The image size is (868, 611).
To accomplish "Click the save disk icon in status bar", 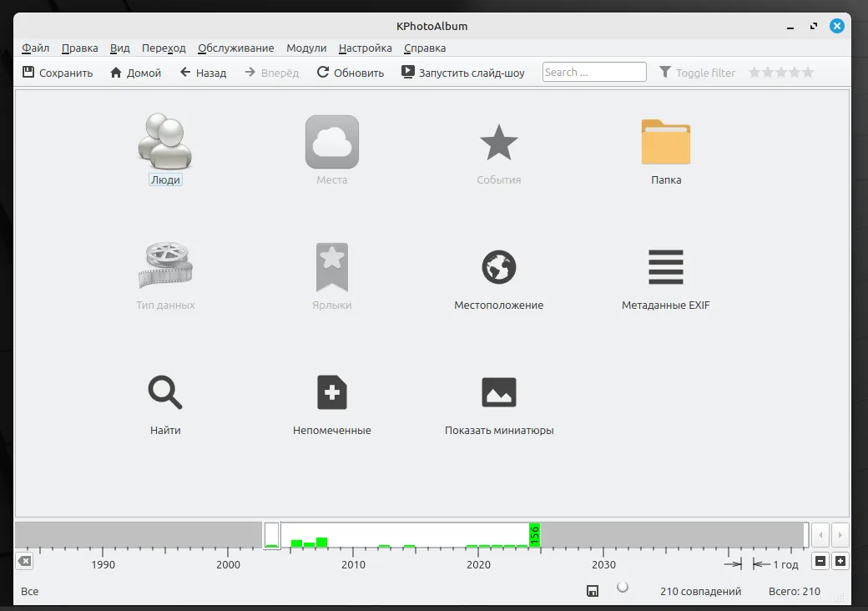I will click(x=592, y=592).
